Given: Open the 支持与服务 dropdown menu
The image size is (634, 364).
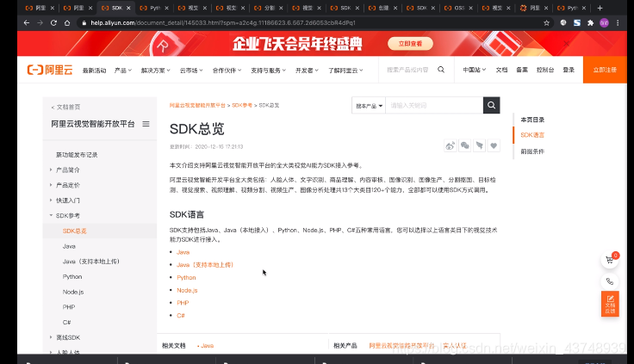Looking at the screenshot, I should pos(268,71).
